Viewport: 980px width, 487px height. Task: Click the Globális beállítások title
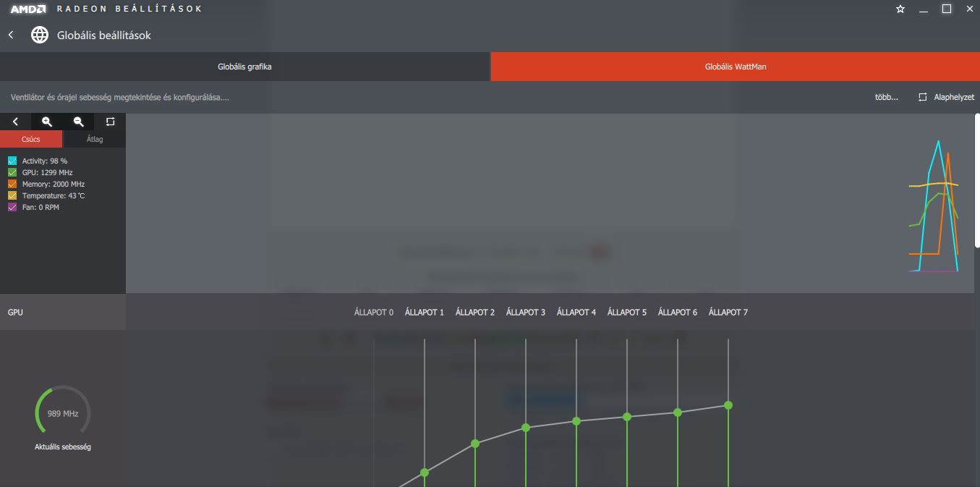point(104,35)
